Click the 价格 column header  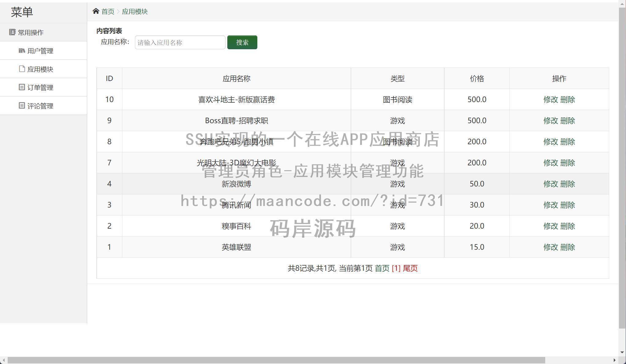477,79
